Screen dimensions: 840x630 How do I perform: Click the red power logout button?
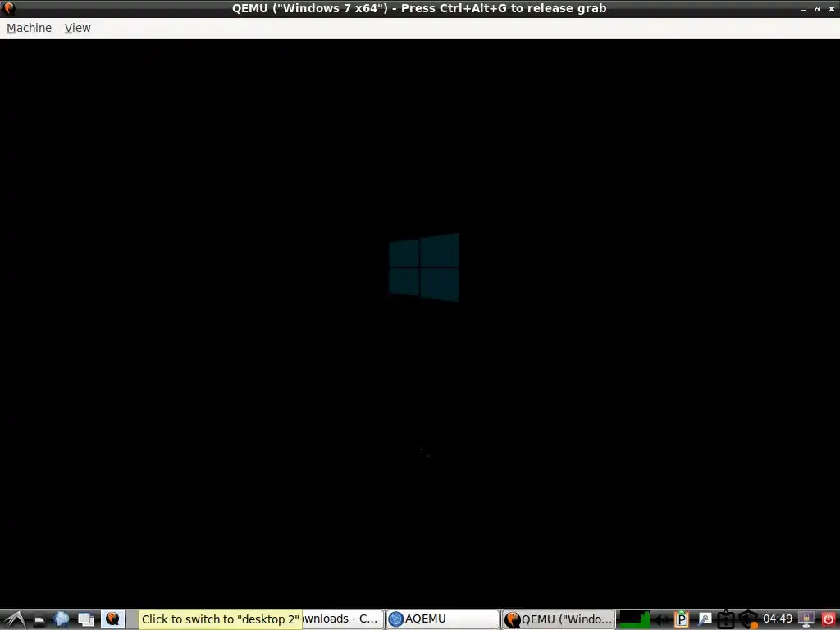click(829, 619)
